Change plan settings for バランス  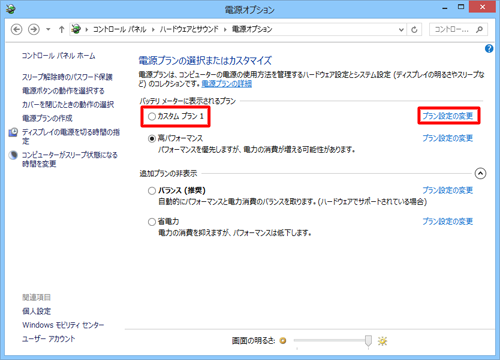[x=448, y=190]
